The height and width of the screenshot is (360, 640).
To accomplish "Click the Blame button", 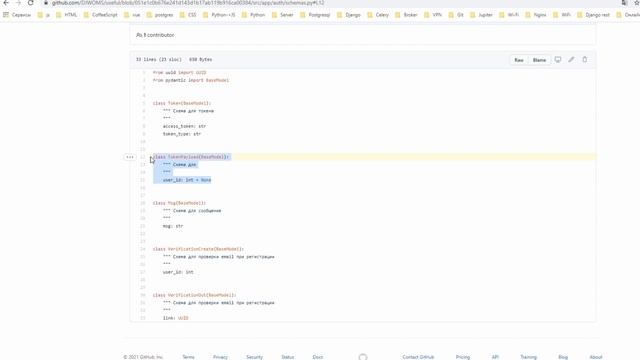I will pyautogui.click(x=539, y=60).
